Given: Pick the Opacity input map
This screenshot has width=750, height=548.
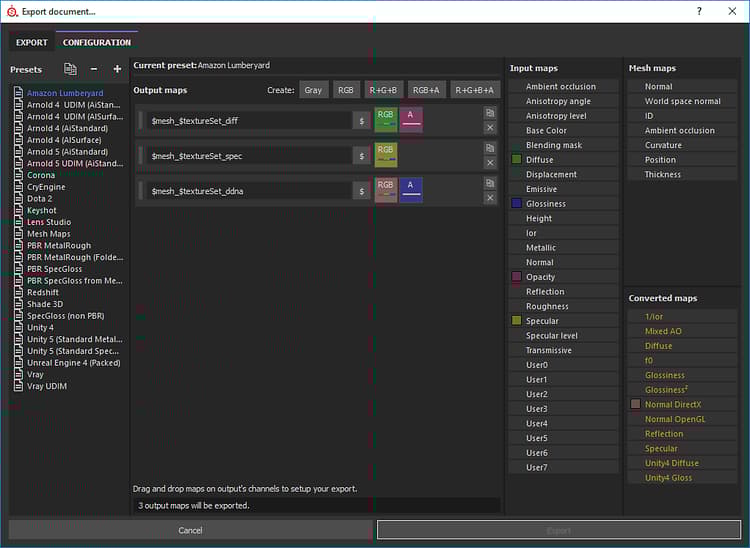Looking at the screenshot, I should (563, 277).
